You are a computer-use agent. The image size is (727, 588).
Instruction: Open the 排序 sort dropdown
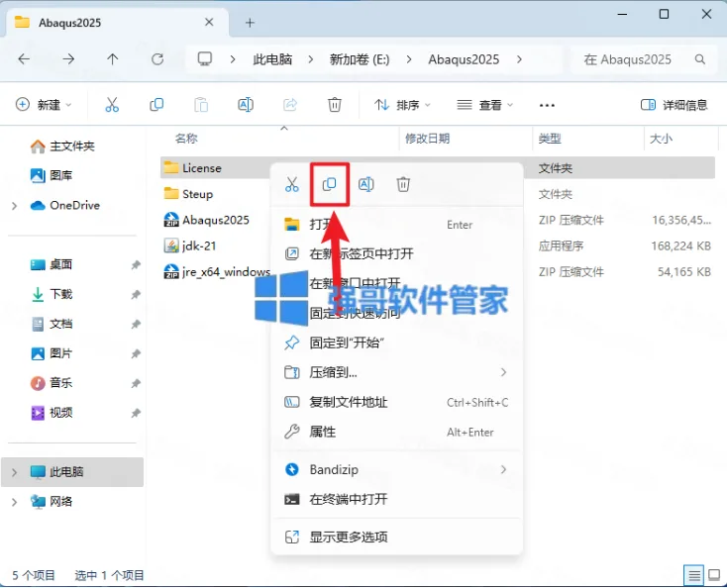pos(402,105)
